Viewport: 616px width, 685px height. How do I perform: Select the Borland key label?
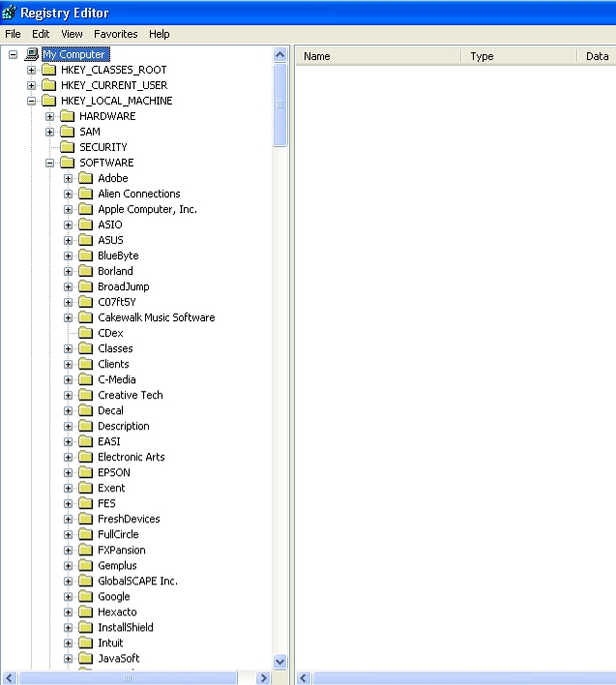click(x=115, y=271)
